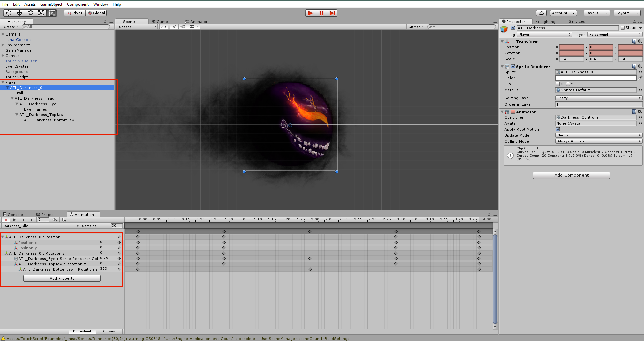Toggle scene audio speaker icon

coord(182,27)
